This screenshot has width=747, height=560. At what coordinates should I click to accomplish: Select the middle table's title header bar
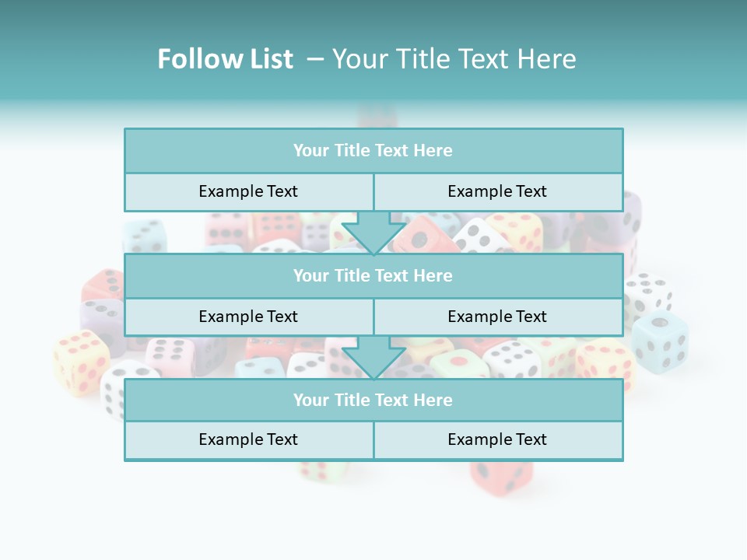(373, 275)
